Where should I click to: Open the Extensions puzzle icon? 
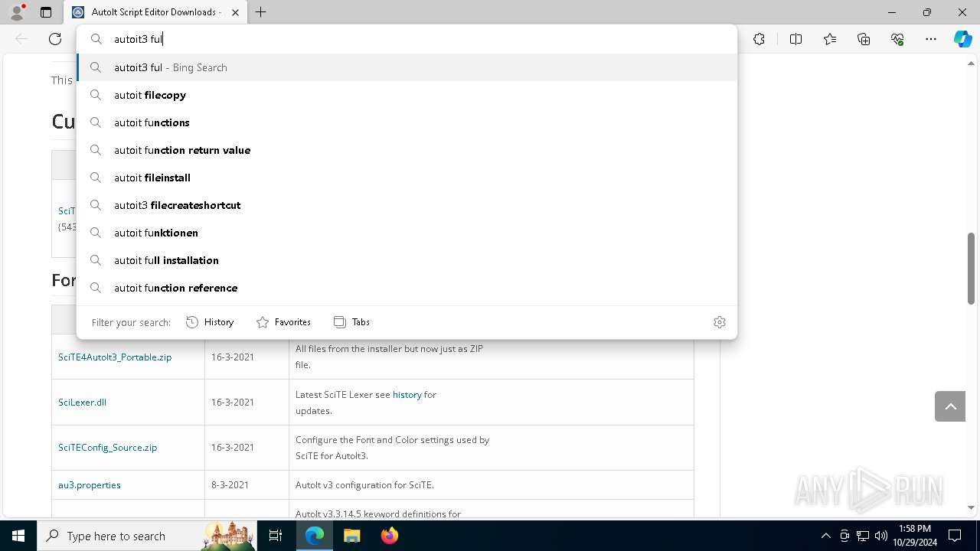click(759, 39)
